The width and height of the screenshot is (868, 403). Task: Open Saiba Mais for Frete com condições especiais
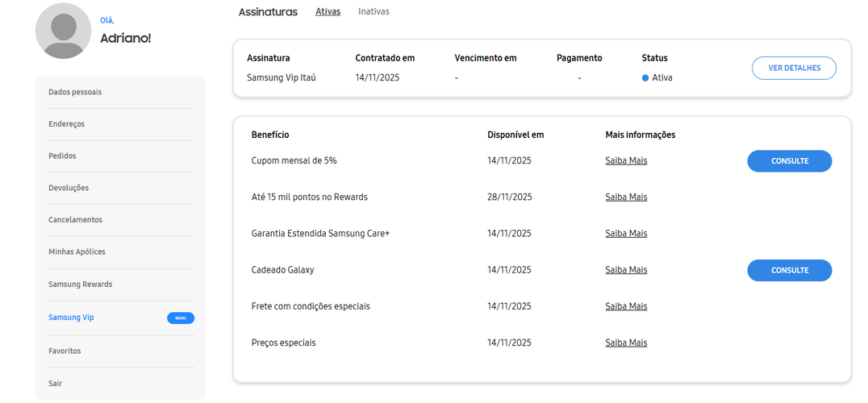pos(626,307)
